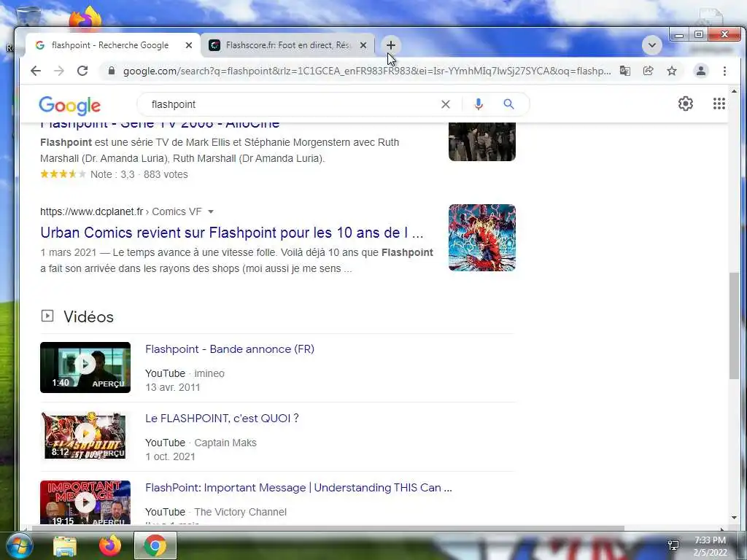The height and width of the screenshot is (560, 747).
Task: Click the Chrome taskbar button
Action: coord(155,545)
